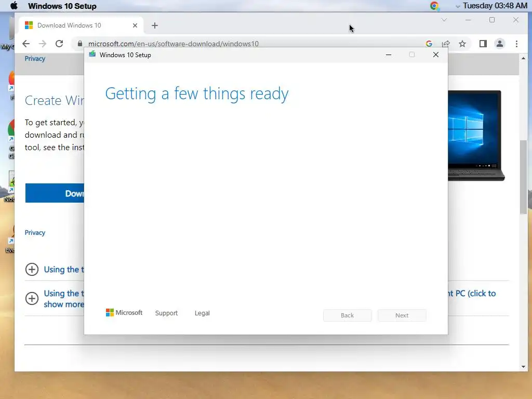Open the Support link in setup
The image size is (532, 399).
click(x=166, y=313)
